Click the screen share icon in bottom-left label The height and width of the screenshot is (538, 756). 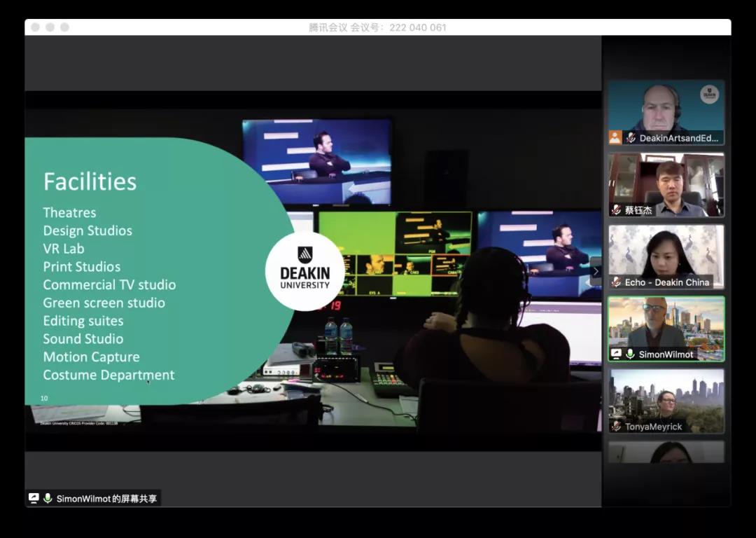pos(34,499)
